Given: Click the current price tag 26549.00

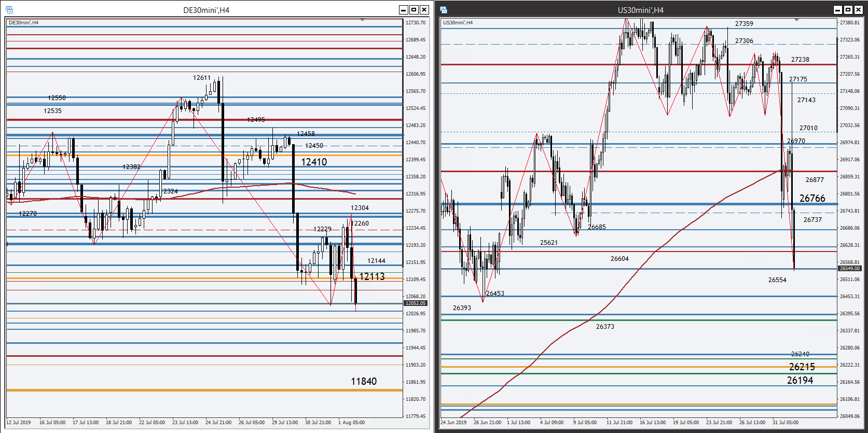Looking at the screenshot, I should [850, 269].
